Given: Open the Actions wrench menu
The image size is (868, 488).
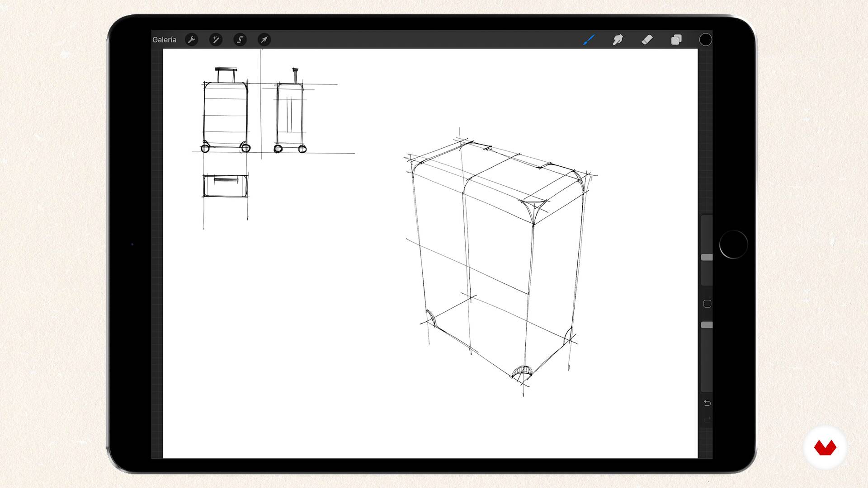Looking at the screenshot, I should (192, 40).
